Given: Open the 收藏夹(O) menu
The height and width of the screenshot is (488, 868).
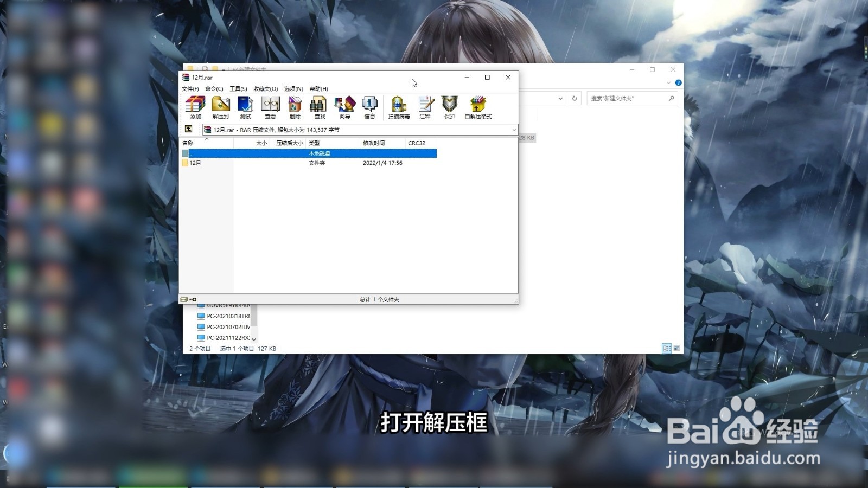Looking at the screenshot, I should click(x=266, y=89).
